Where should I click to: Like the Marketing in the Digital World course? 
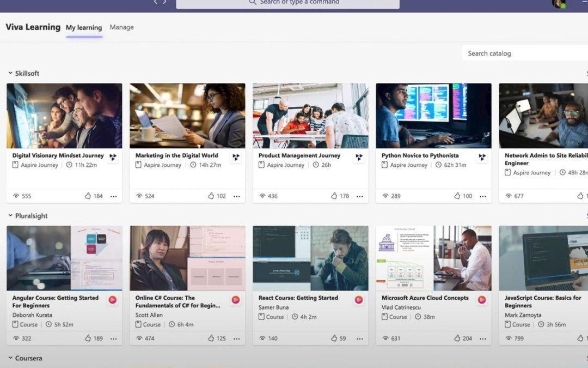pyautogui.click(x=211, y=196)
